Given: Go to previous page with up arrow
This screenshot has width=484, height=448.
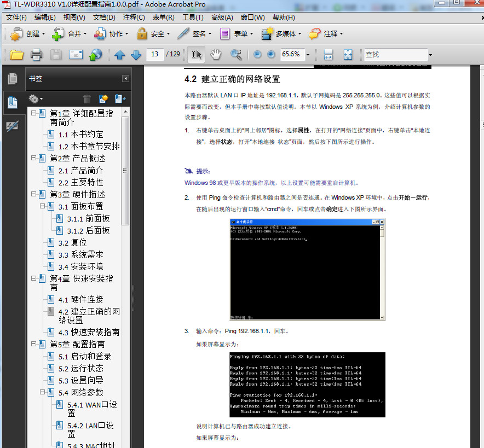Looking at the screenshot, I should coord(120,55).
